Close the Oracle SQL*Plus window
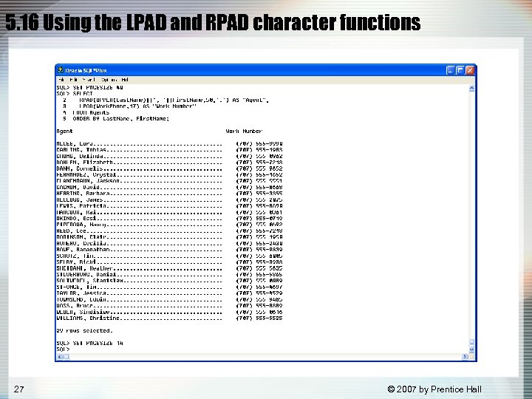 pyautogui.click(x=470, y=70)
